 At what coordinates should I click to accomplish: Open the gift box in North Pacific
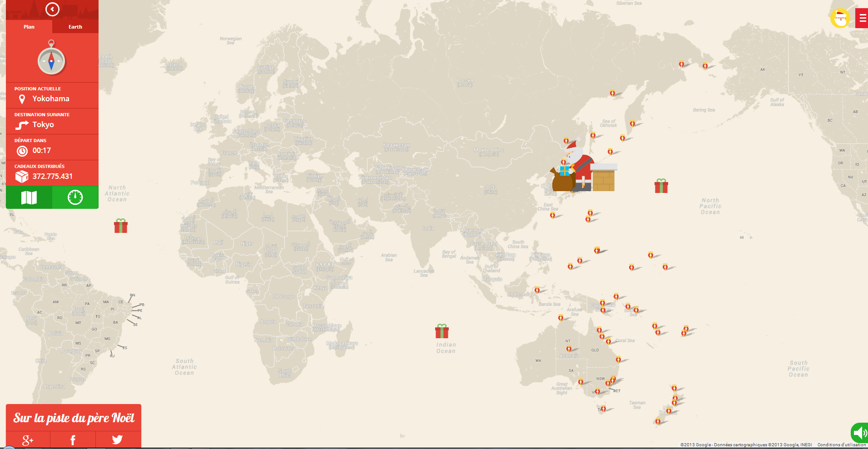661,186
